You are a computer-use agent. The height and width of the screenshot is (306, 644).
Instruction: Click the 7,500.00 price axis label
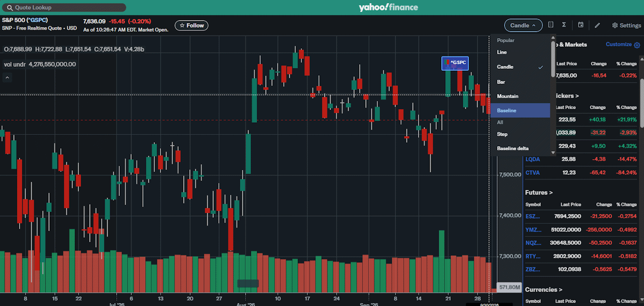tap(510, 174)
